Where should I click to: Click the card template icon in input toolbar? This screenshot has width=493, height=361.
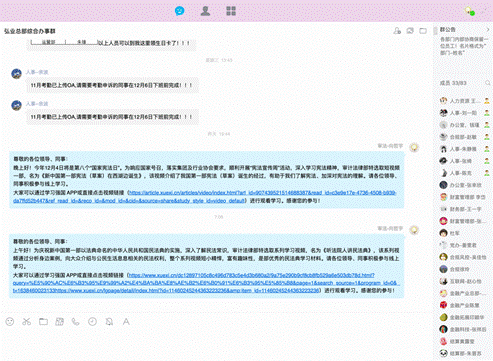[x=60, y=322]
